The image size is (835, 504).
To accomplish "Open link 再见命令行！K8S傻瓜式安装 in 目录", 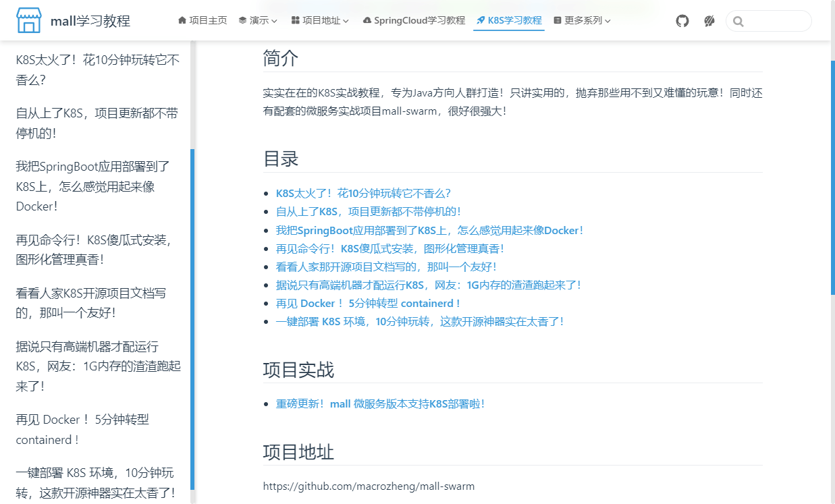I will point(390,248).
